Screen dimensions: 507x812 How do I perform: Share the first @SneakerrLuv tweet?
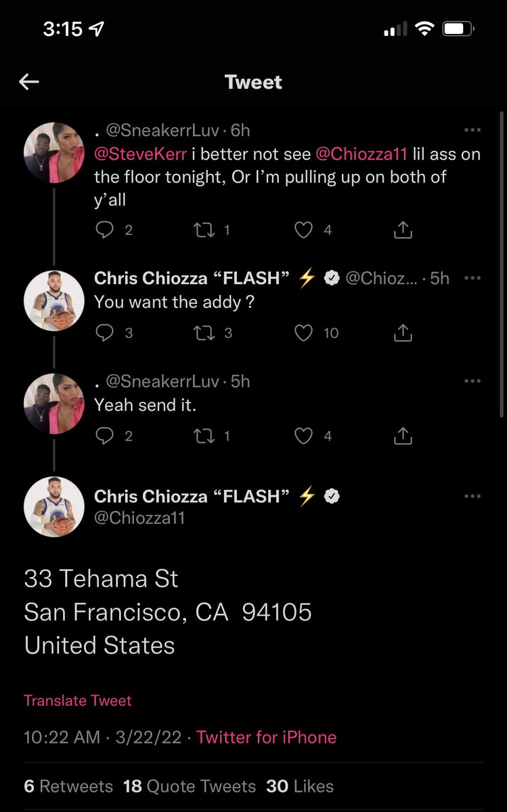pyautogui.click(x=403, y=230)
